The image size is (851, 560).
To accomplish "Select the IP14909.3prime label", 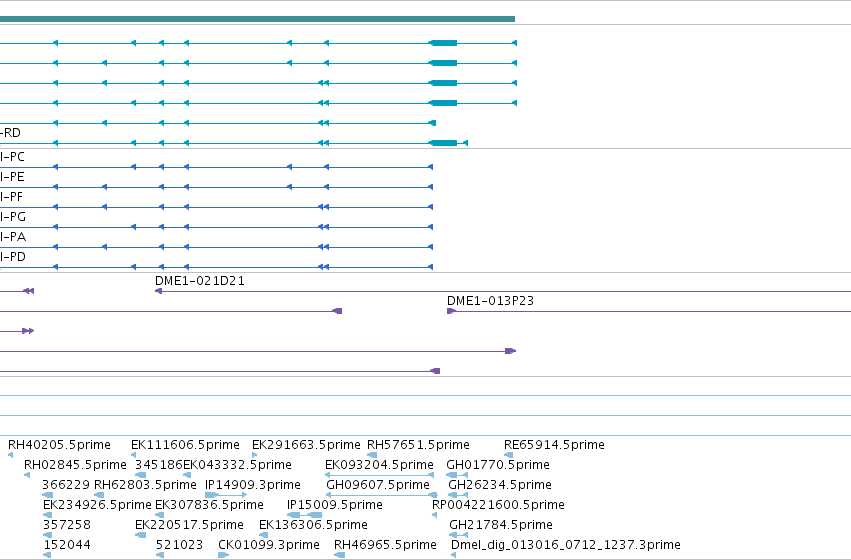I will click(x=252, y=485).
